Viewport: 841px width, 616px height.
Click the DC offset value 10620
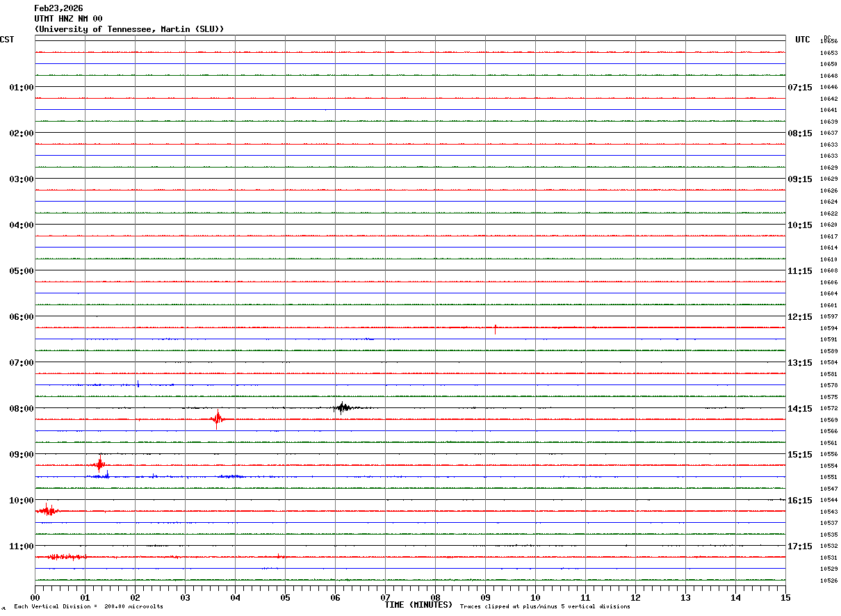[828, 225]
